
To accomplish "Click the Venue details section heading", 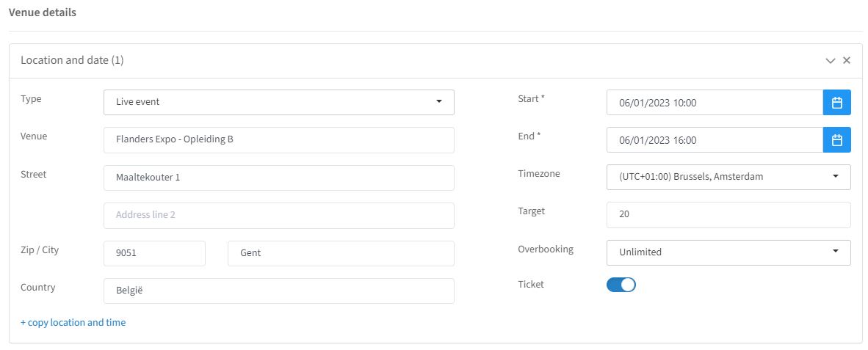I will (x=43, y=12).
